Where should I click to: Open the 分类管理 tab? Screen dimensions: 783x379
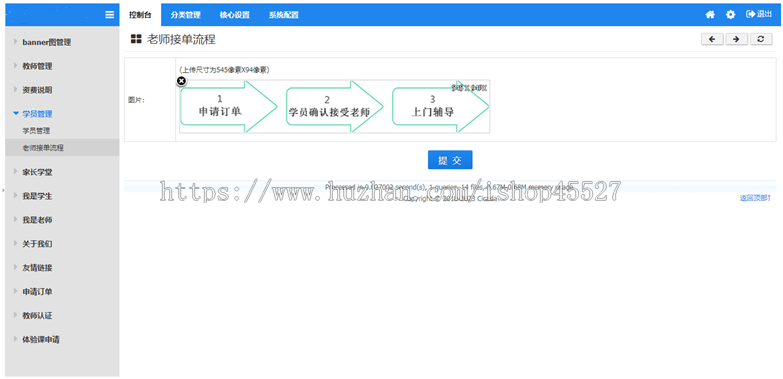click(185, 15)
